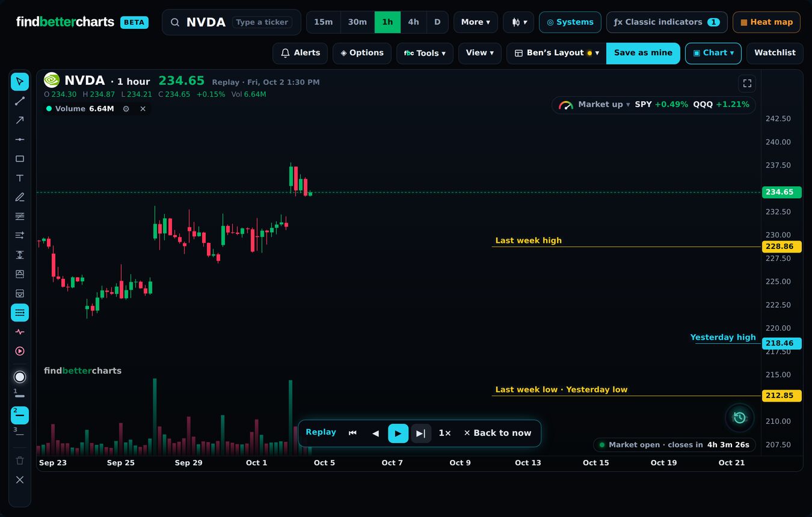Switch to the 30m timeframe
The height and width of the screenshot is (517, 812).
357,22
